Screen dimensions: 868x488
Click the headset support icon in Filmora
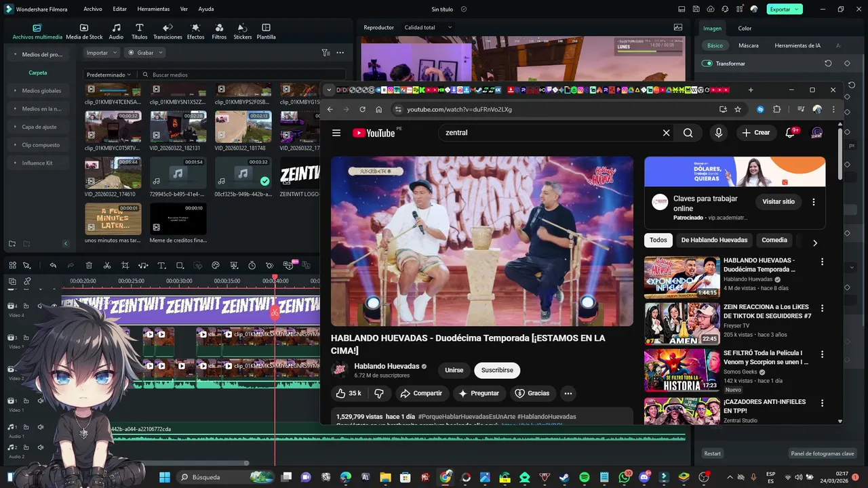(725, 9)
